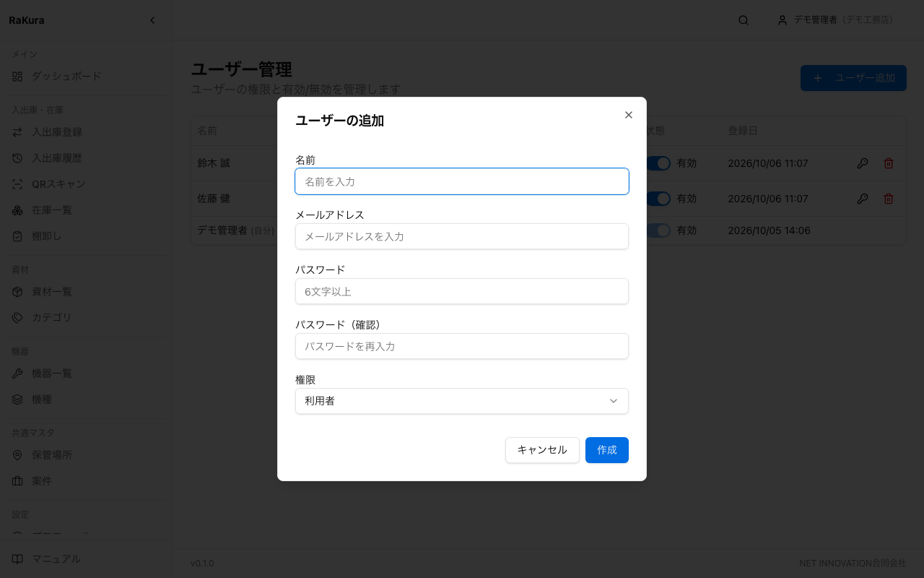Open the デモ管理者 user menu
This screenshot has height=578, width=924.
coord(835,20)
